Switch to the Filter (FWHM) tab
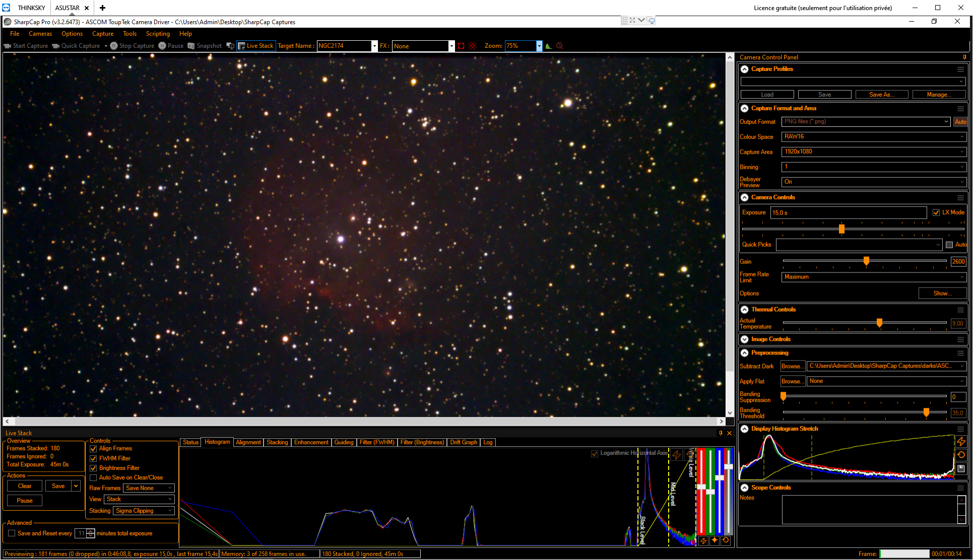Image resolution: width=973 pixels, height=560 pixels. pos(376,442)
